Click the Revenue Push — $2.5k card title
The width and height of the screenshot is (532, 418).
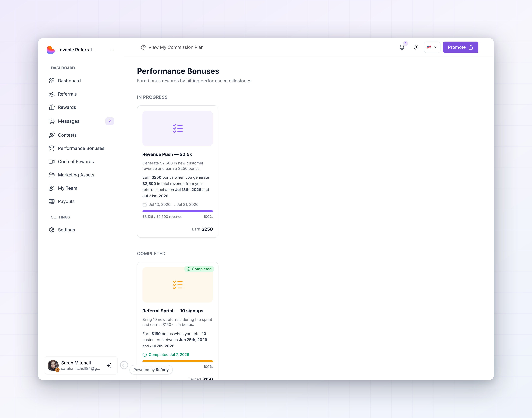[167, 154]
